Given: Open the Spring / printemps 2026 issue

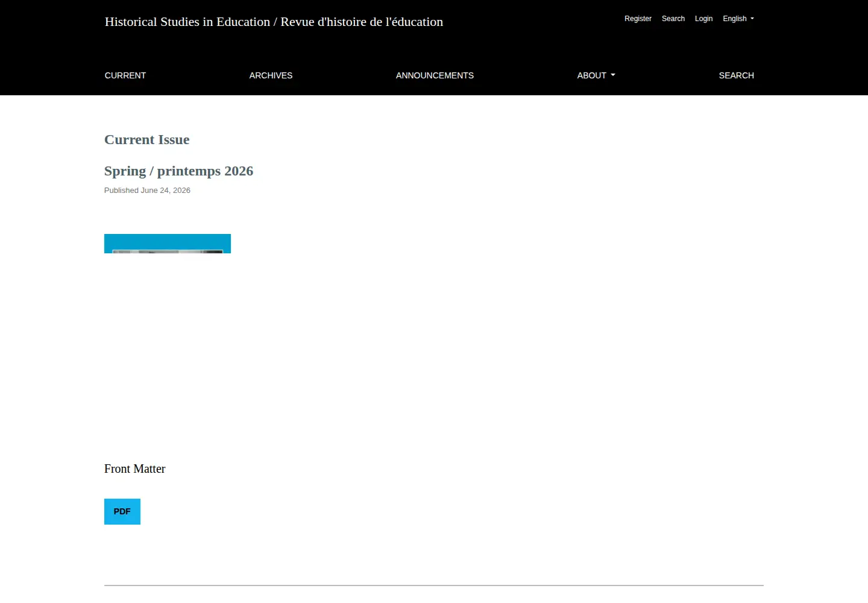Looking at the screenshot, I should pyautogui.click(x=178, y=171).
